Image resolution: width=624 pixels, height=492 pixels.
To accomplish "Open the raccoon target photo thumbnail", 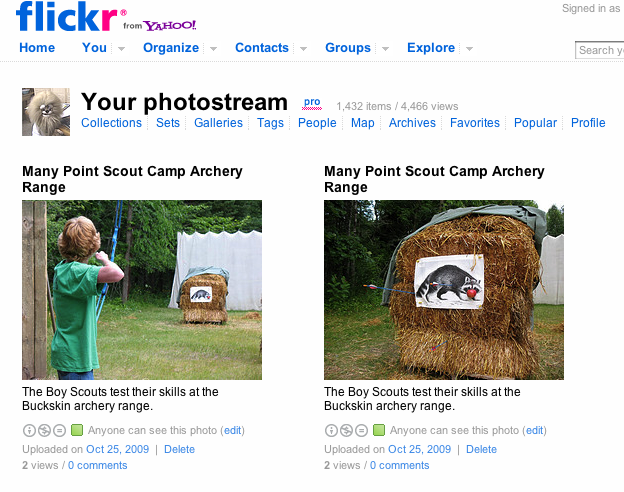I will 444,290.
